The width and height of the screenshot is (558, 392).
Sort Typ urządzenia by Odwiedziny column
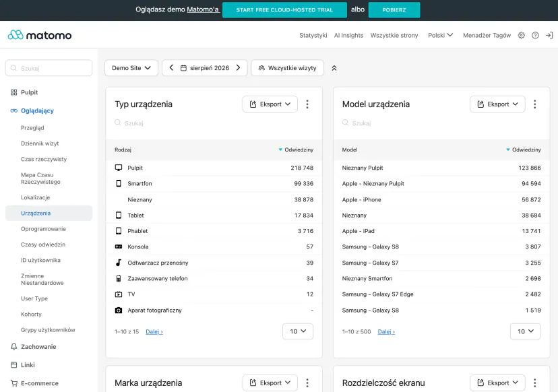296,150
